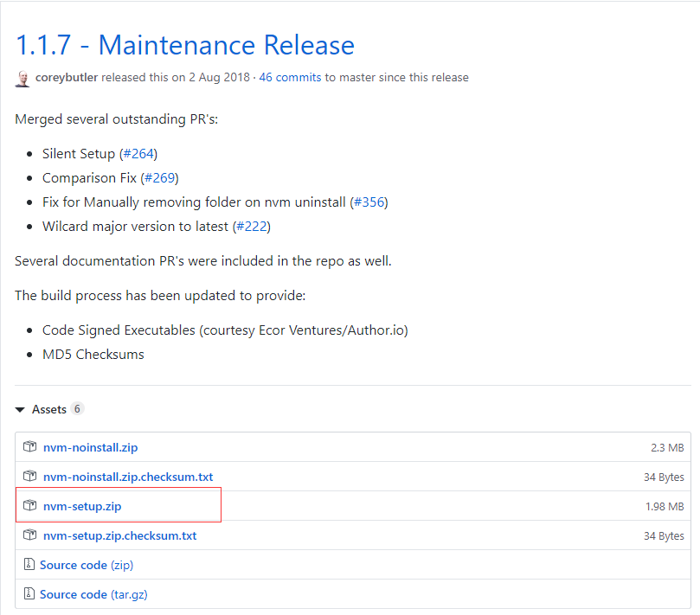Screen dimensions: 700x615
Task: Click the zip file icon beside Source code (zip)
Action: 29,564
